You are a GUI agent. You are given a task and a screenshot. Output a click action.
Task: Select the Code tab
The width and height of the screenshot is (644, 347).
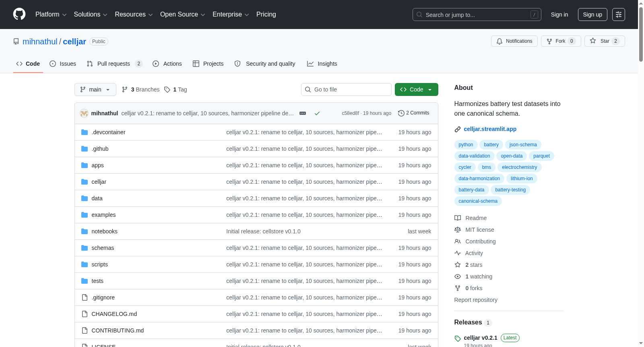[28, 64]
